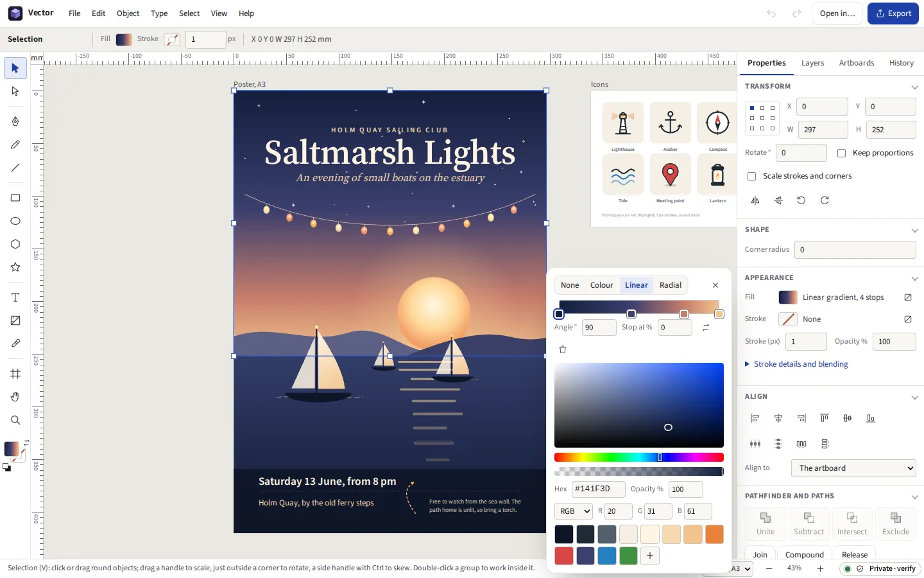Viewport: 924px width, 578px height.
Task: Select the Zoom magnifier tool
Action: point(15,420)
